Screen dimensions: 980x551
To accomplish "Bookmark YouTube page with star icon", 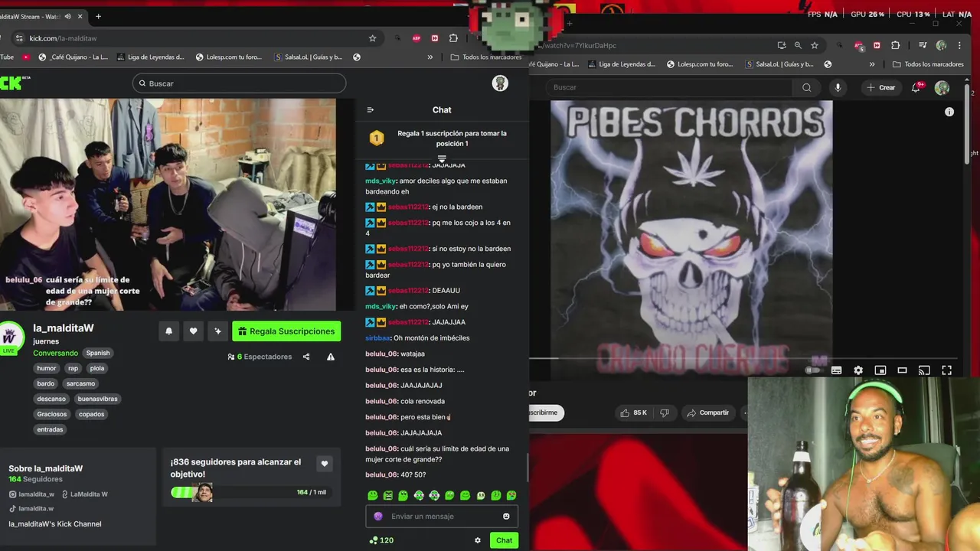I will point(815,45).
